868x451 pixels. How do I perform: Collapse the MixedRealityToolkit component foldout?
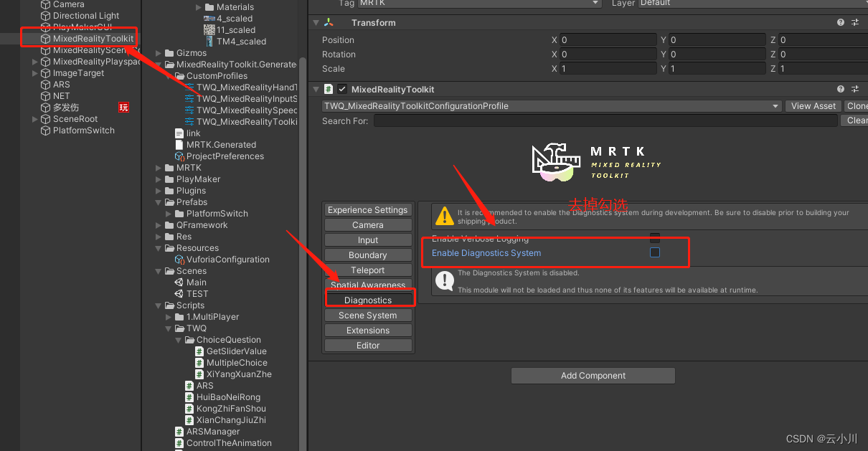pos(316,90)
